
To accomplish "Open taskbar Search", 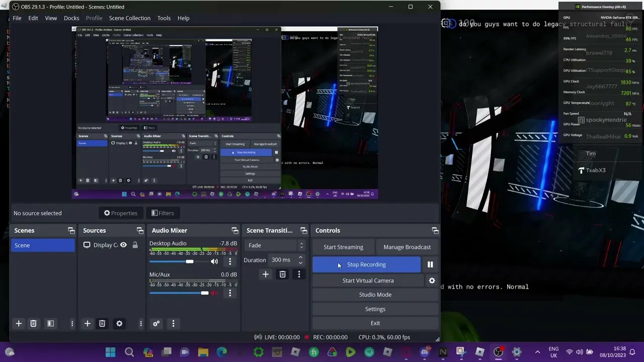I will (129, 352).
